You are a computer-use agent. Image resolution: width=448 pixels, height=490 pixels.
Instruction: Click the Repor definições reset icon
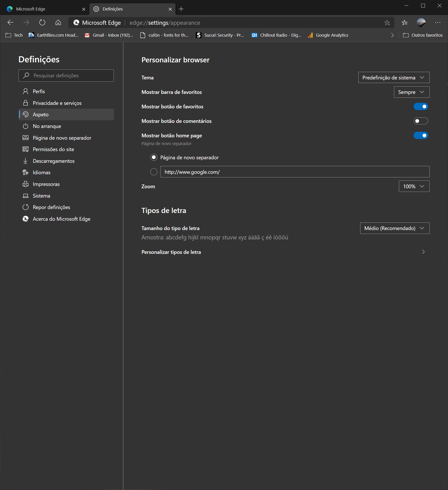(25, 207)
